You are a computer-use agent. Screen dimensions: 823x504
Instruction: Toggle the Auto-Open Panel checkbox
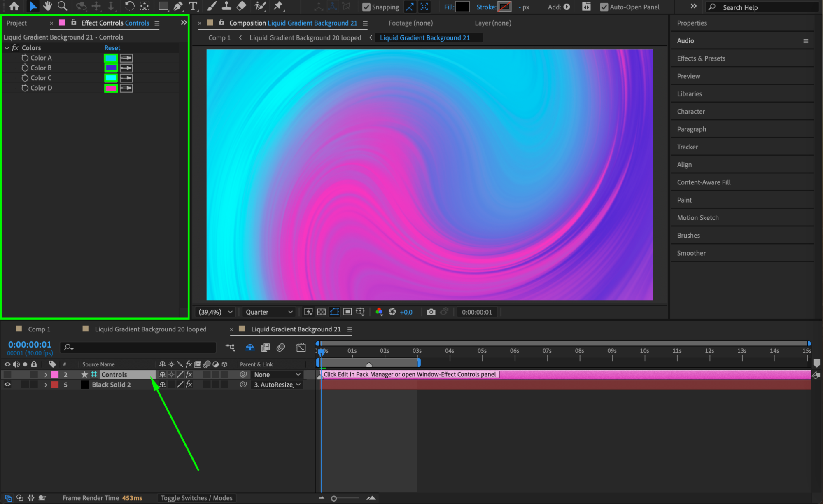[x=604, y=7]
